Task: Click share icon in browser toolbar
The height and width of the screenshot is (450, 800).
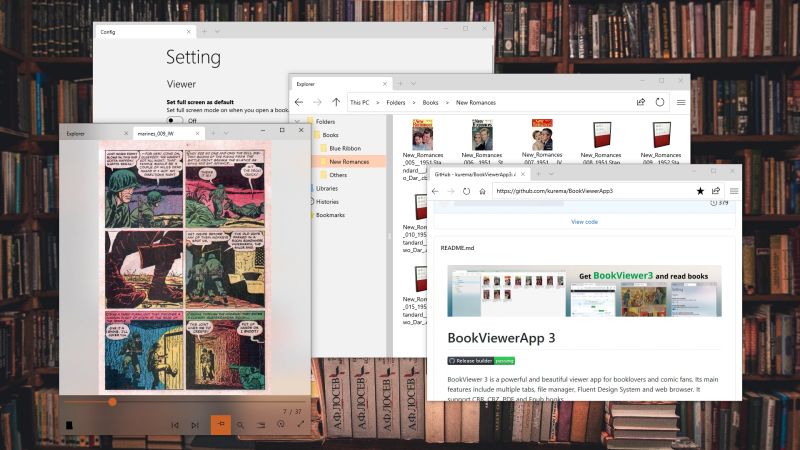Action: click(x=716, y=190)
